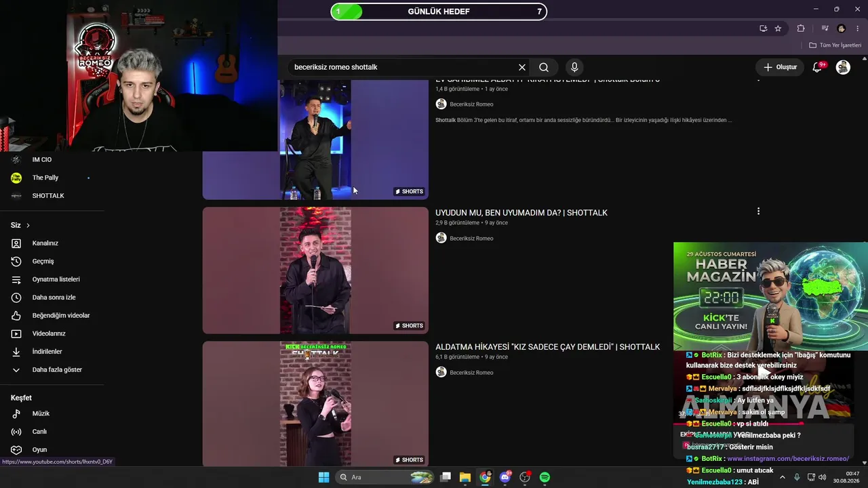Open Task View on the taskbar
This screenshot has width=868, height=488.
(446, 477)
